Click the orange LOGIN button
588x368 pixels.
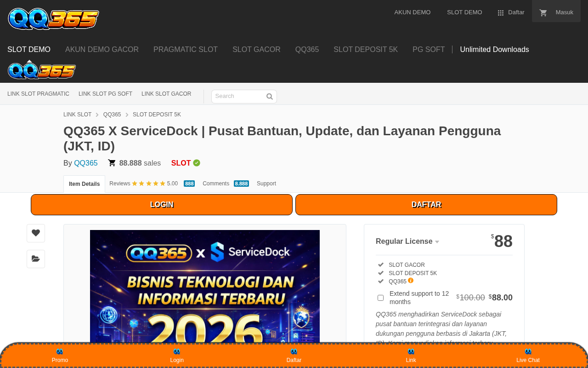point(162,205)
